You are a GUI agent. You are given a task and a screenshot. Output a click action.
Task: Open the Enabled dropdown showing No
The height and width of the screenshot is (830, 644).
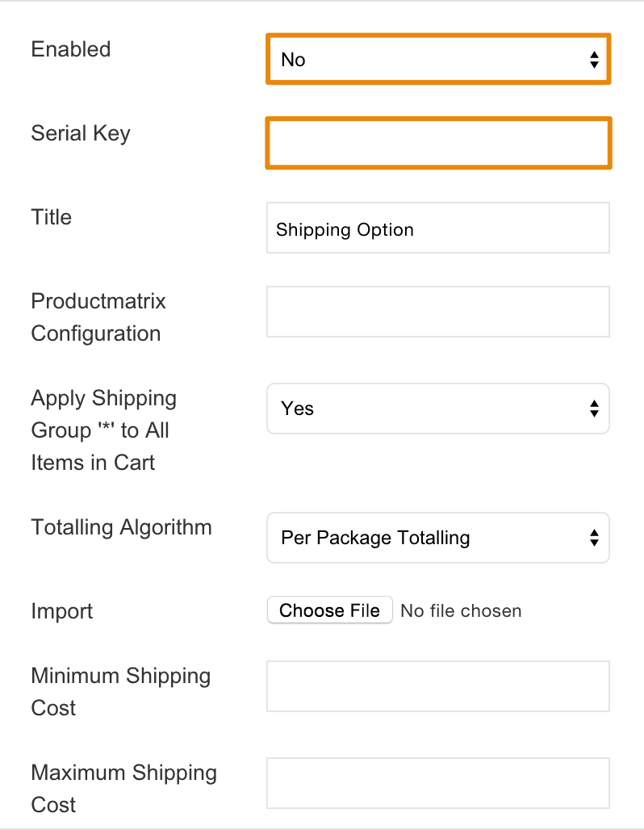[x=437, y=59]
